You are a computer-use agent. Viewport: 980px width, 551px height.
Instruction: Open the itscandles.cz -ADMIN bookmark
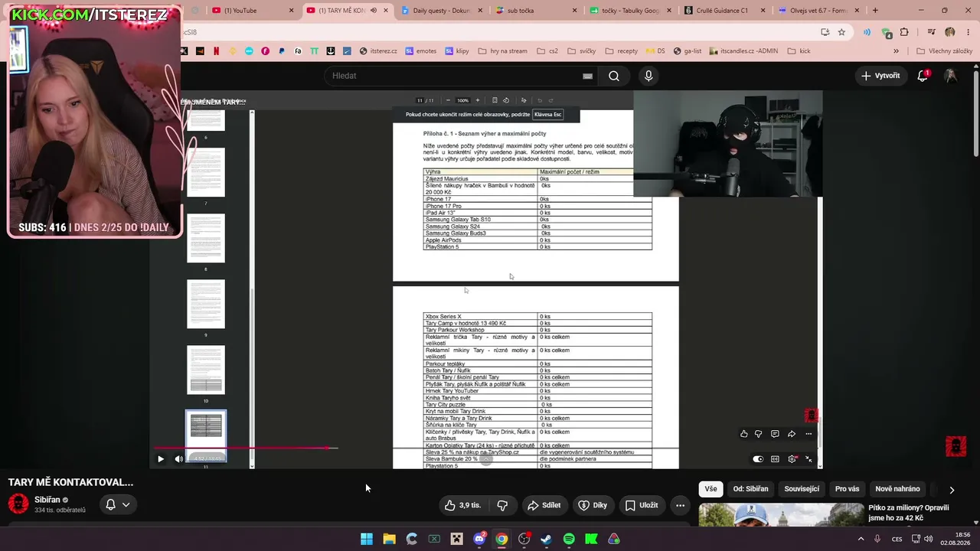(x=743, y=51)
